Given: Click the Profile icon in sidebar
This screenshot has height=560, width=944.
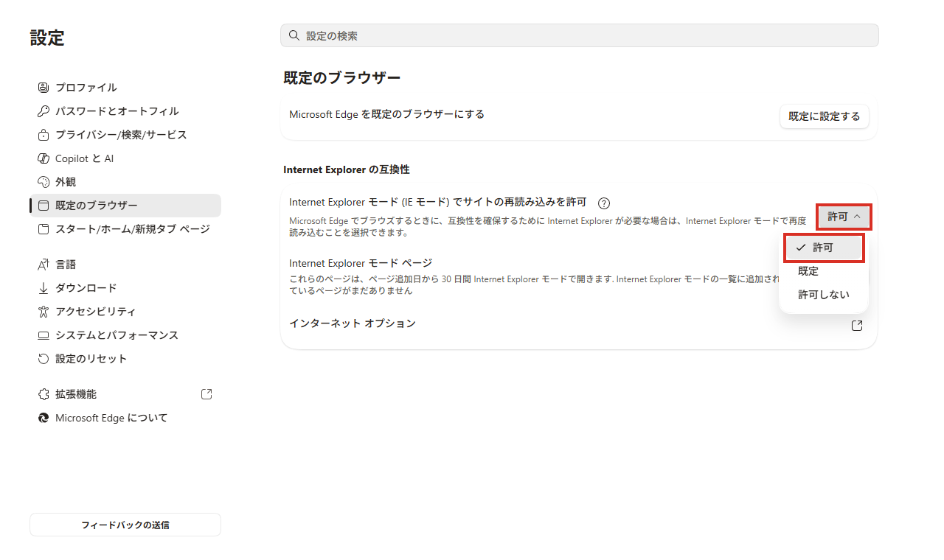Looking at the screenshot, I should [x=43, y=88].
